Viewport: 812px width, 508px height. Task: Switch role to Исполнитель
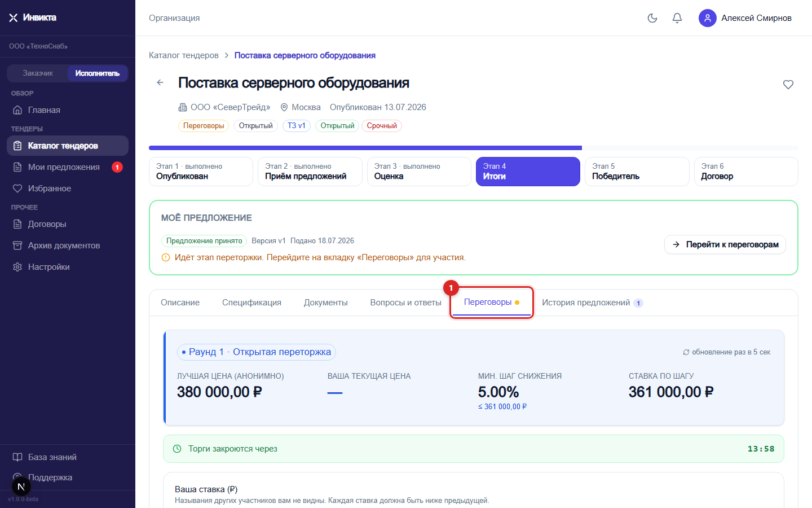[98, 73]
